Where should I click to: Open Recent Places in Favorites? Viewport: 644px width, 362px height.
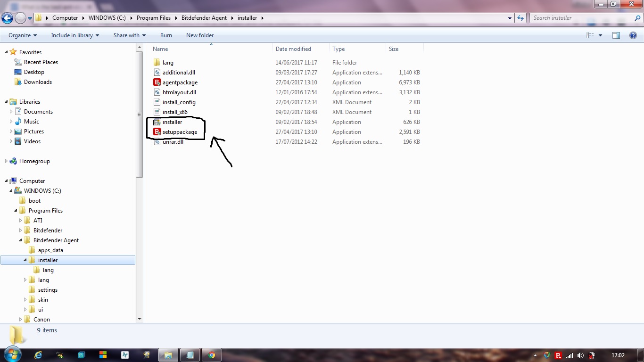pos(41,62)
